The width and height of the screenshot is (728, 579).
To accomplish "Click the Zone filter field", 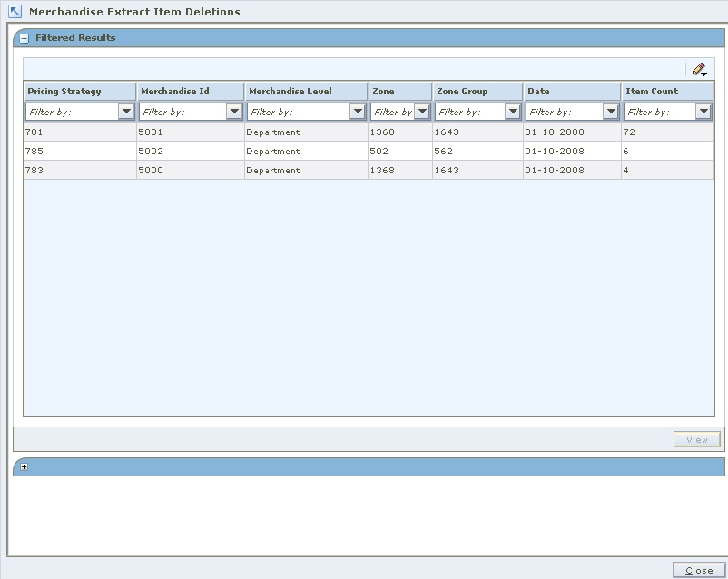I will point(392,112).
